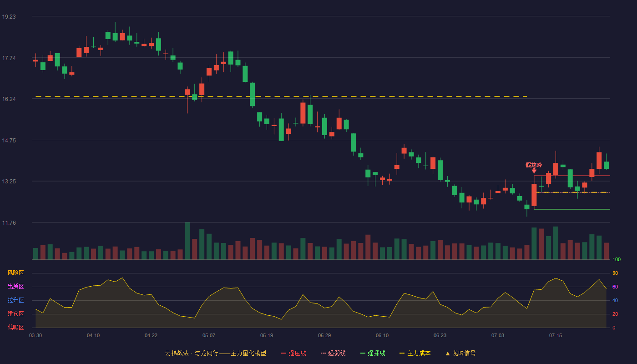
Task: Click the red 假龙吟 down-arrow marker
Action: point(534,171)
